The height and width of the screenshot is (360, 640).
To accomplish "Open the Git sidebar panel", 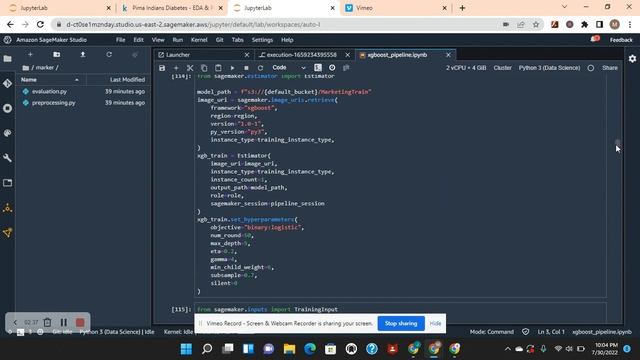I will coord(8,83).
